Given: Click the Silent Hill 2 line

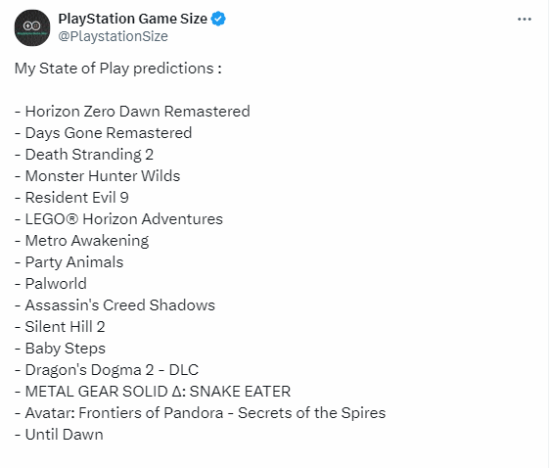Looking at the screenshot, I should [x=60, y=327].
